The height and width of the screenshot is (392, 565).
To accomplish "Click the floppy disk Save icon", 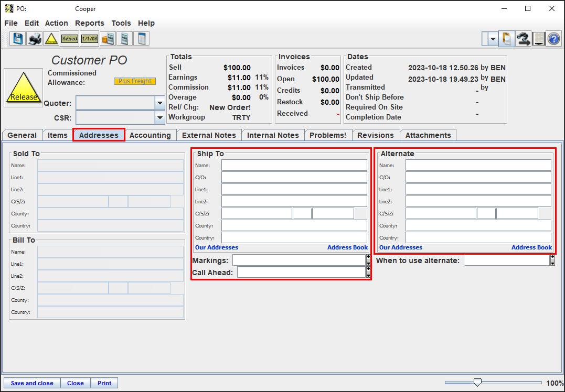I will point(17,38).
